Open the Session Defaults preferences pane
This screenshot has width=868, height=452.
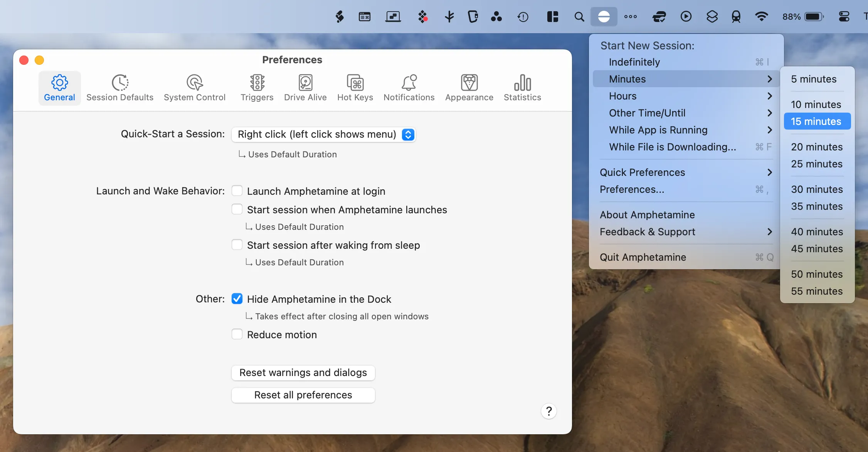119,88
